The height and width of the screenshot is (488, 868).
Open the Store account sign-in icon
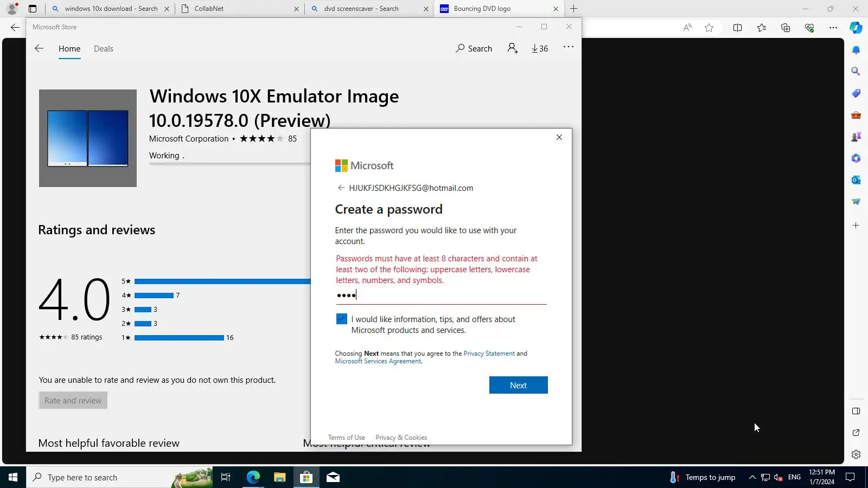click(513, 48)
